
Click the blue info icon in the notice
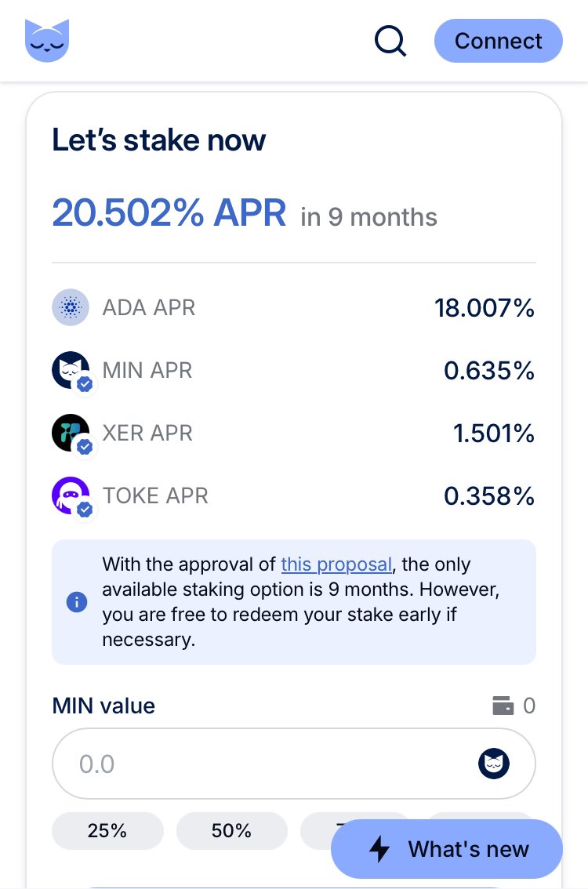point(77,602)
